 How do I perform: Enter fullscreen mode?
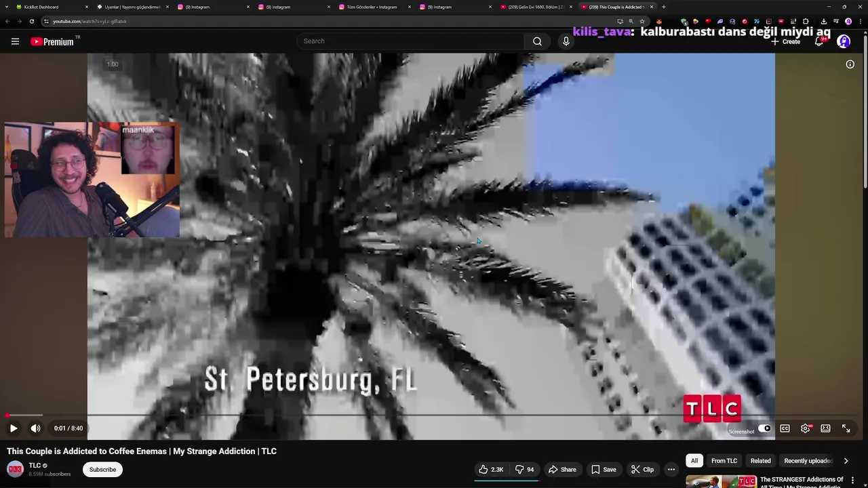[846, 428]
